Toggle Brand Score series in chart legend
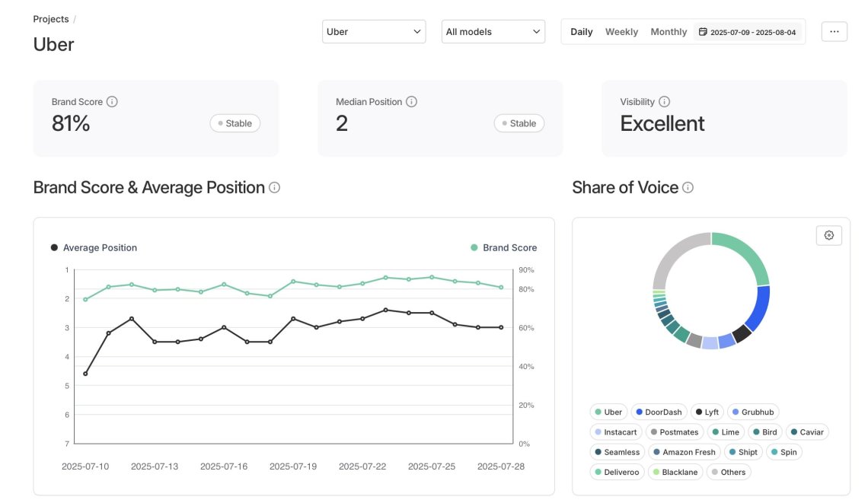Viewport: 868px width, 503px height. [x=503, y=248]
